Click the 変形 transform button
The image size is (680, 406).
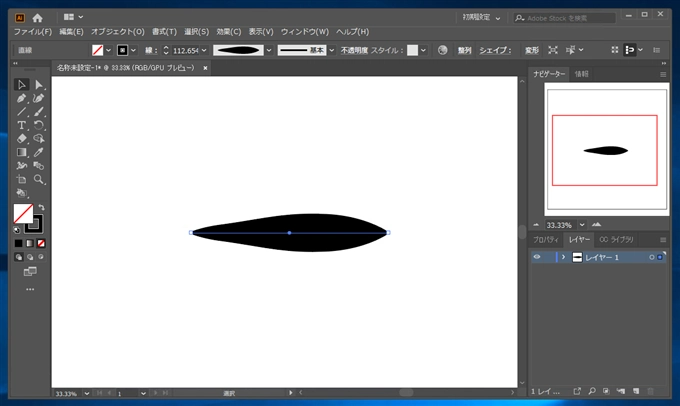532,50
